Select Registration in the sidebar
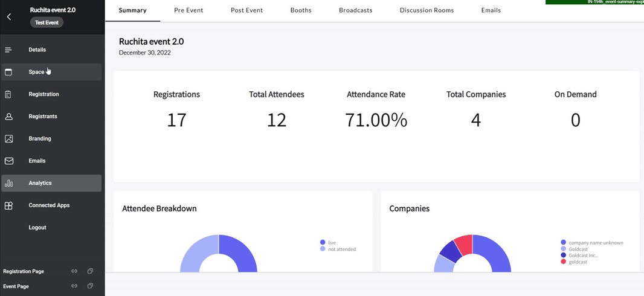The width and height of the screenshot is (644, 296). coord(51,94)
